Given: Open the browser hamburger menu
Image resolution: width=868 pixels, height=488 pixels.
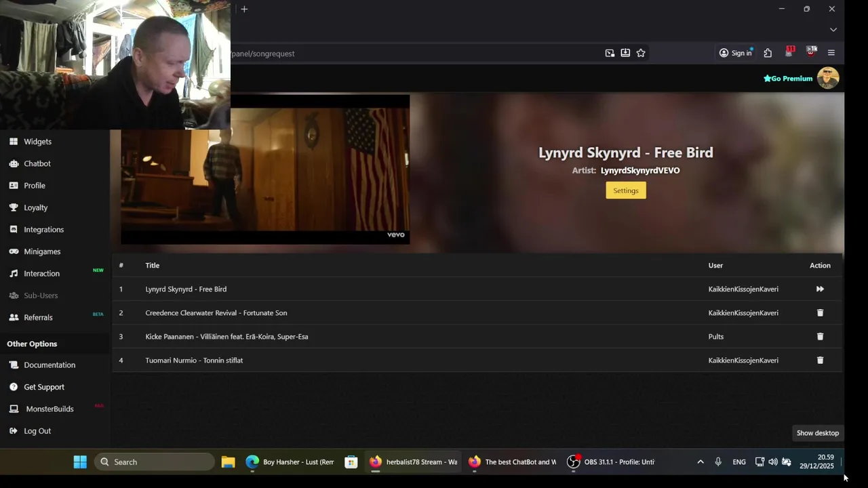Looking at the screenshot, I should (831, 53).
